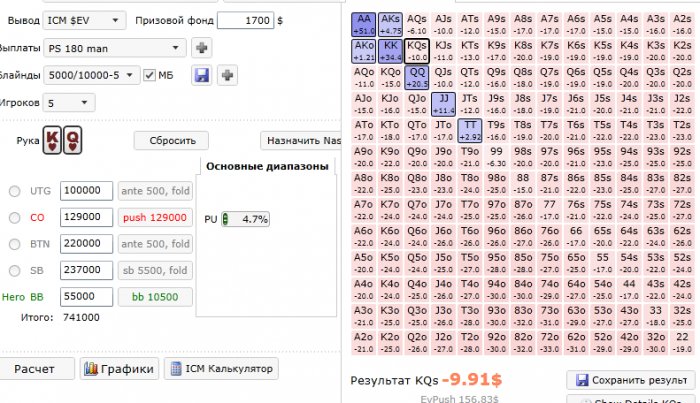Select the BTN radio button
The height and width of the screenshot is (403, 700).
14,244
